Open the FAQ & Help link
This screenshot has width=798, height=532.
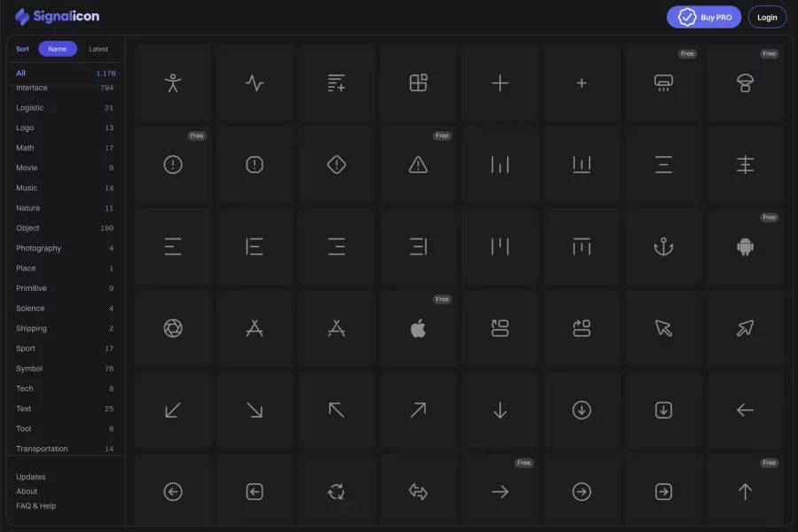click(36, 505)
